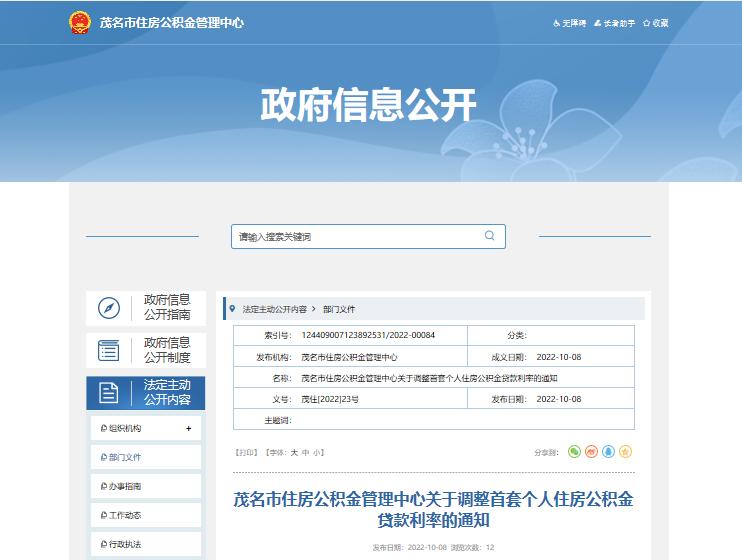Share via yellow star Qzone icon

point(626,452)
